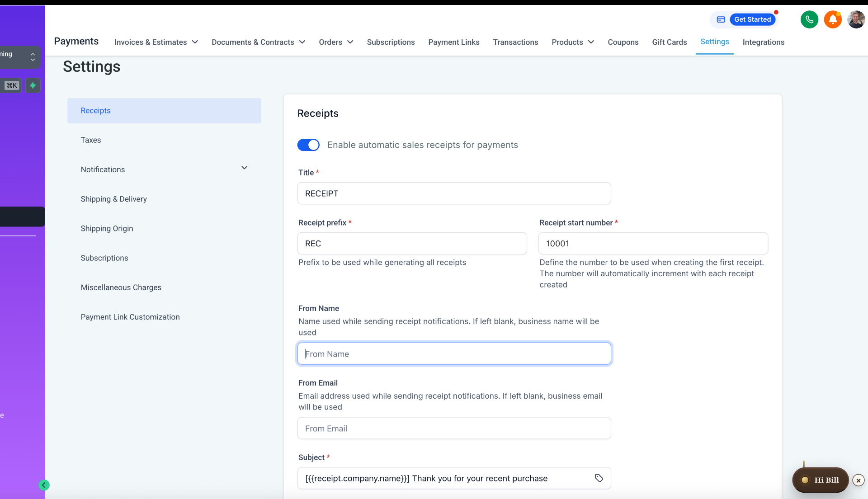This screenshot has width=868, height=499.
Task: Click the card icon beside Get Started
Action: tap(721, 19)
